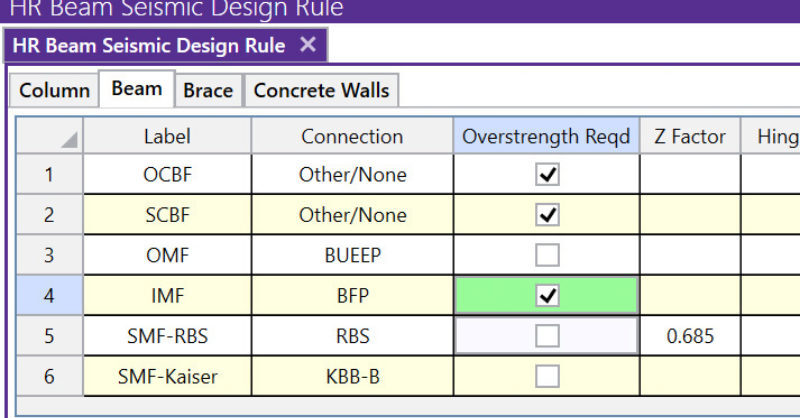
Task: Toggle Overstrength Reqd checkbox for IMF
Action: point(547,296)
